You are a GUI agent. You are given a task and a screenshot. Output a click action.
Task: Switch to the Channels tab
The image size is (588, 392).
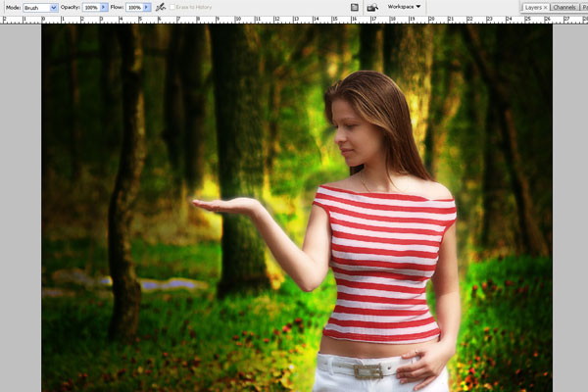563,7
